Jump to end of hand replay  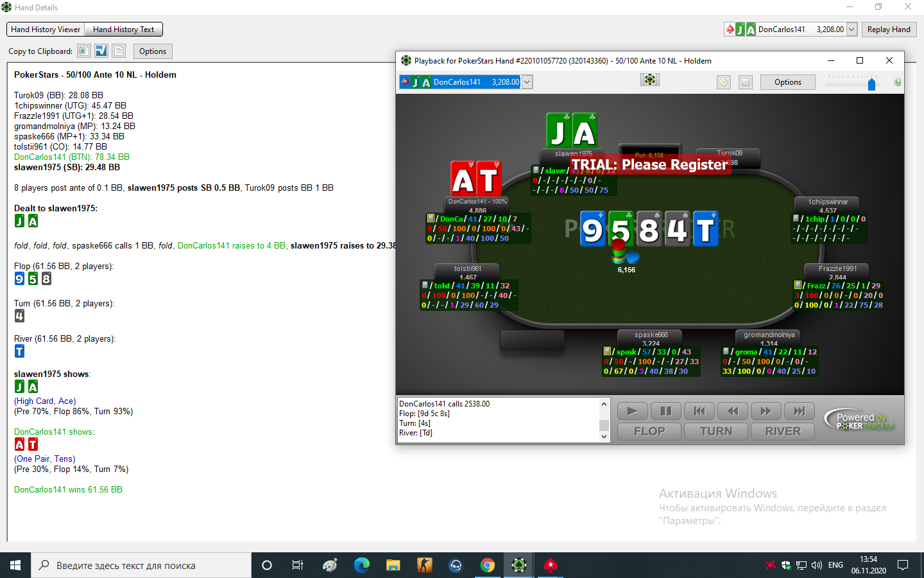(x=799, y=411)
